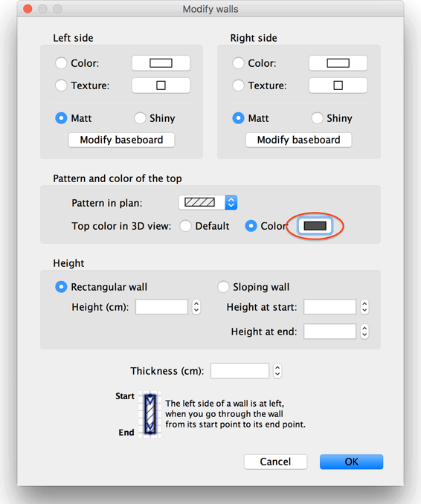Choose Shiny for the Left side
Viewport: 421px width, 504px height.
pos(140,118)
